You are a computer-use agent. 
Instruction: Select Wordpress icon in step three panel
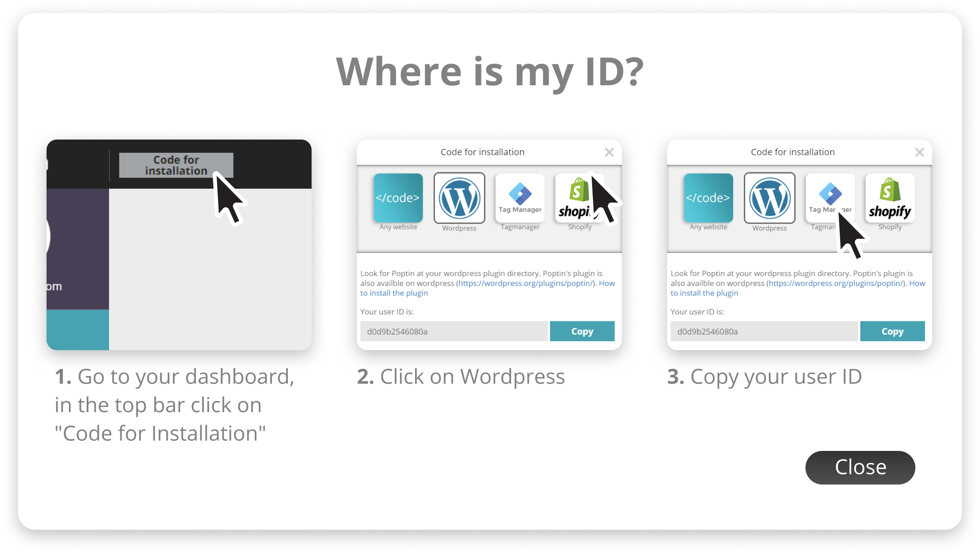pos(769,198)
